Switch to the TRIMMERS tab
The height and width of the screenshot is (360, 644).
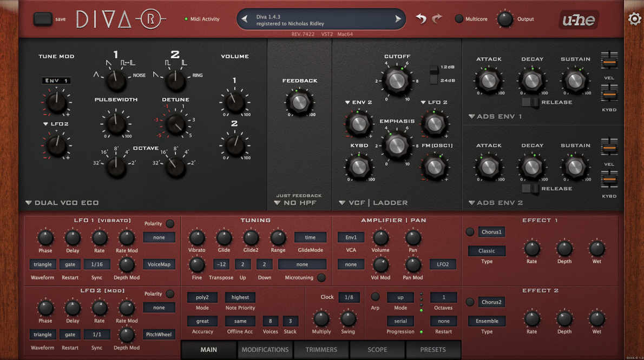[321, 350]
